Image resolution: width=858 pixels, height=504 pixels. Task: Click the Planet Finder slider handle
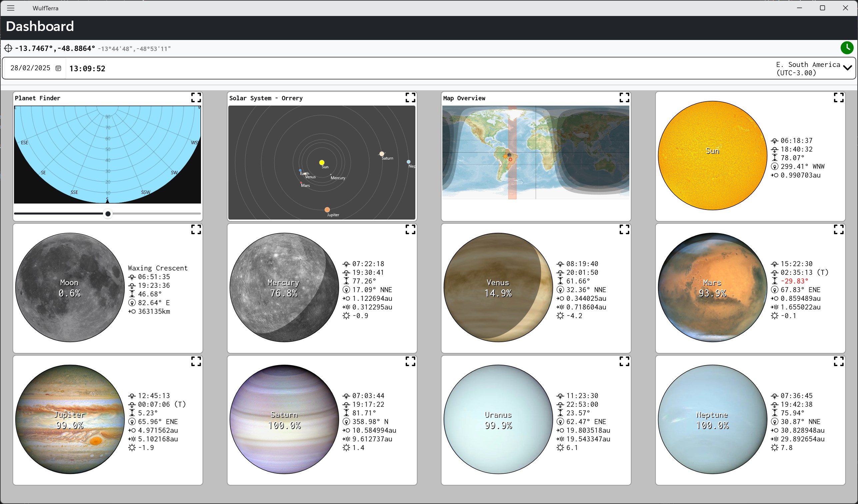[108, 214]
